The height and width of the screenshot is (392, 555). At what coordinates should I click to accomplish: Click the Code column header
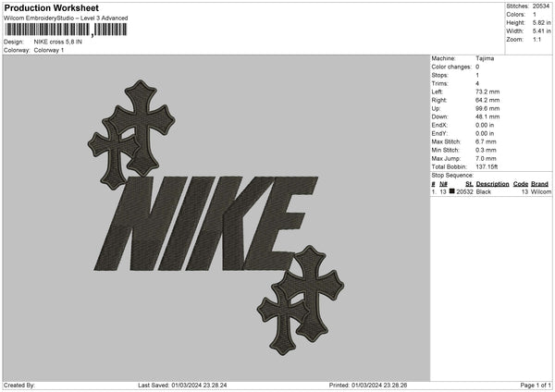tap(520, 184)
